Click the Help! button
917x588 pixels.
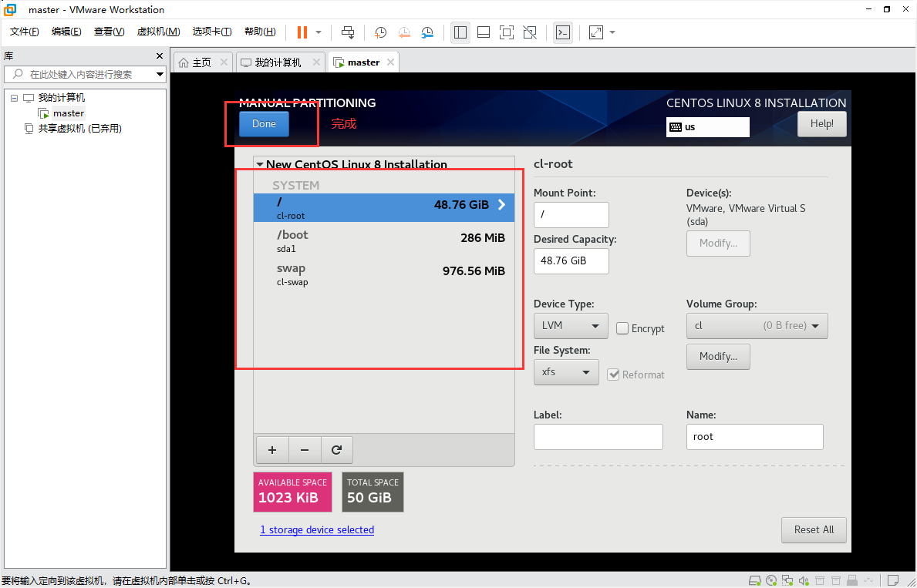pos(821,124)
